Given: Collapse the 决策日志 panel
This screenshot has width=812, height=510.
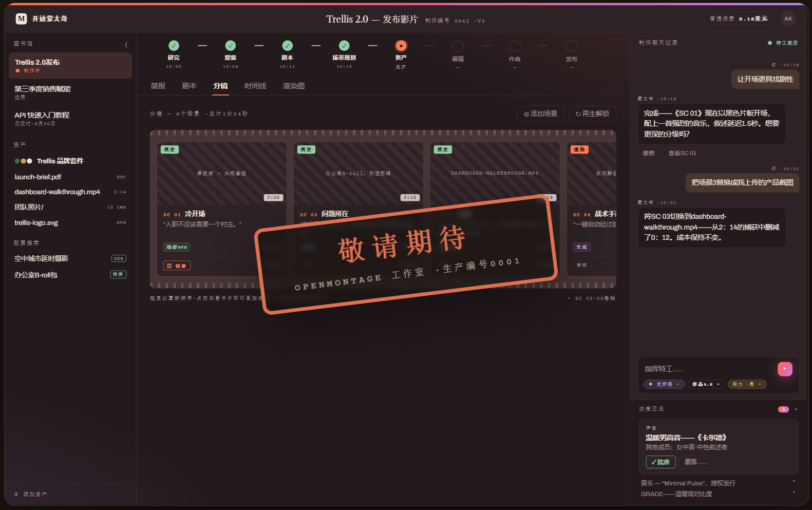Looking at the screenshot, I should click(x=796, y=409).
